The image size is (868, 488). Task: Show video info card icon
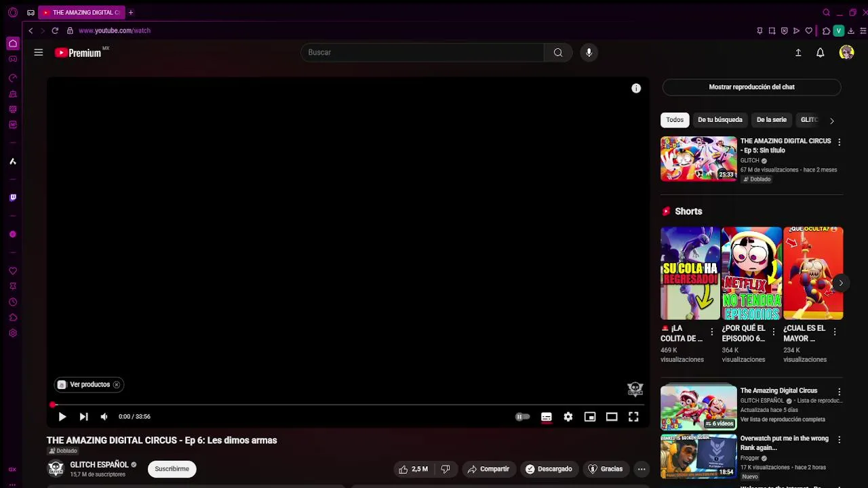coord(636,88)
